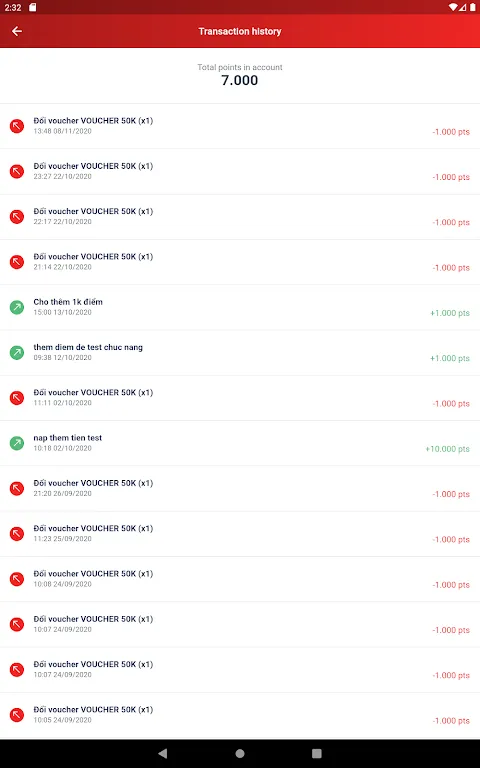Click red icon of 10:05 24/09/2020 transaction

(17, 715)
